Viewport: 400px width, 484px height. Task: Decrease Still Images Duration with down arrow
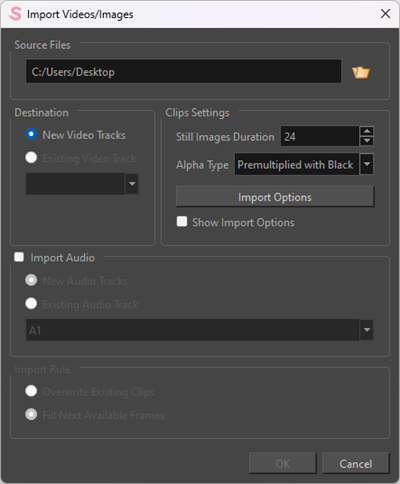[367, 141]
